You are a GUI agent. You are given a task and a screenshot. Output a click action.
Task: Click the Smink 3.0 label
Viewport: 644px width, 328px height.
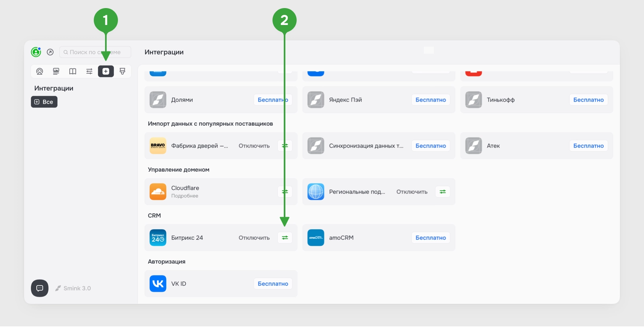click(x=73, y=288)
